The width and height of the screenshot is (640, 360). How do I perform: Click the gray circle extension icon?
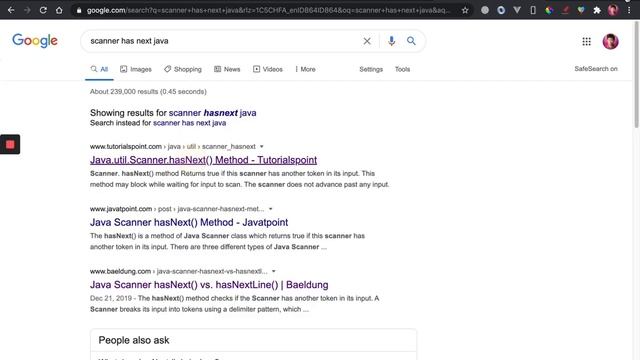click(484, 10)
